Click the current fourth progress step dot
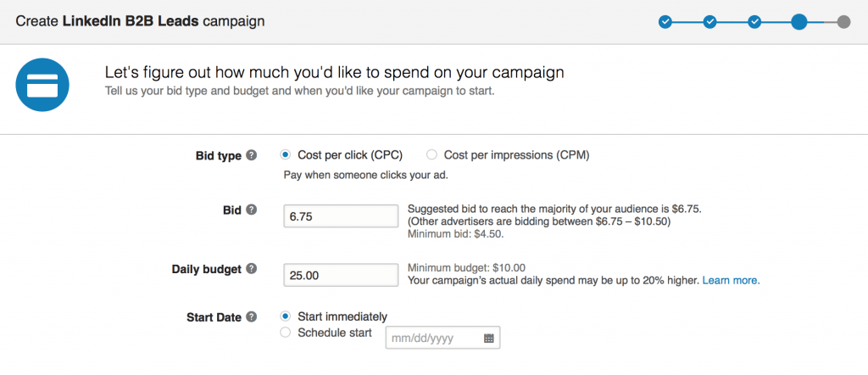The image size is (868, 375). (x=798, y=22)
